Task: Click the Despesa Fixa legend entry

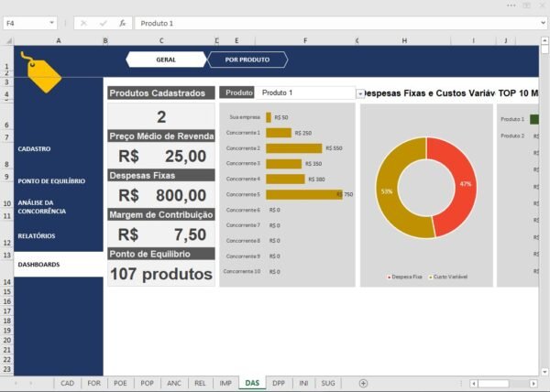Action: 405,277
